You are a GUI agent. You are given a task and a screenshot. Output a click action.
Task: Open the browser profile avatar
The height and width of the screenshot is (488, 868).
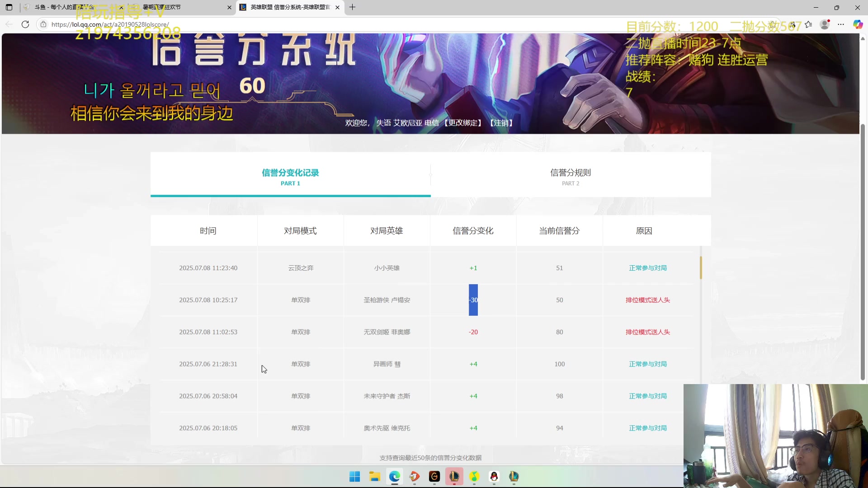[825, 24]
